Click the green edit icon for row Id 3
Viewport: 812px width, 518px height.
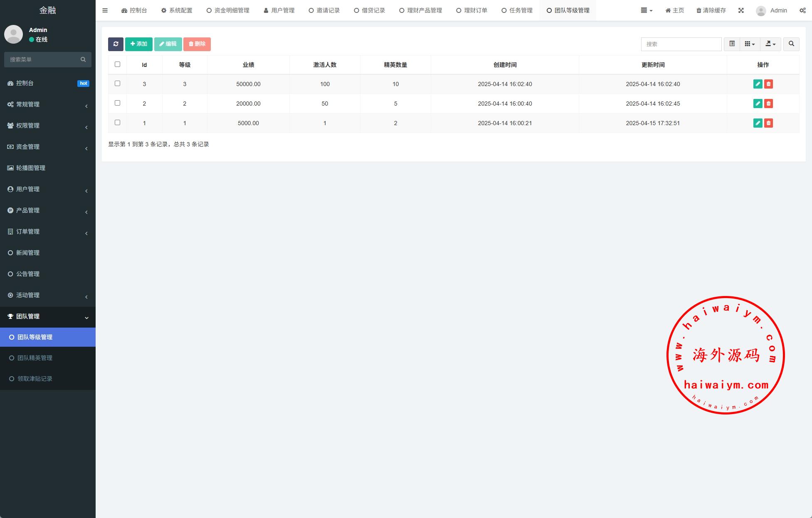tap(758, 84)
